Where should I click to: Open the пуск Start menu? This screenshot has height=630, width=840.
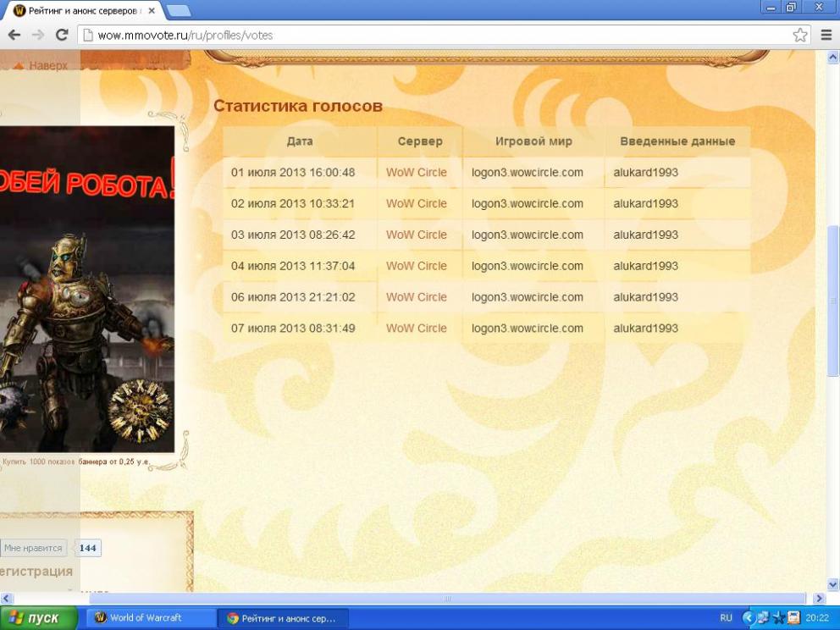click(x=34, y=618)
